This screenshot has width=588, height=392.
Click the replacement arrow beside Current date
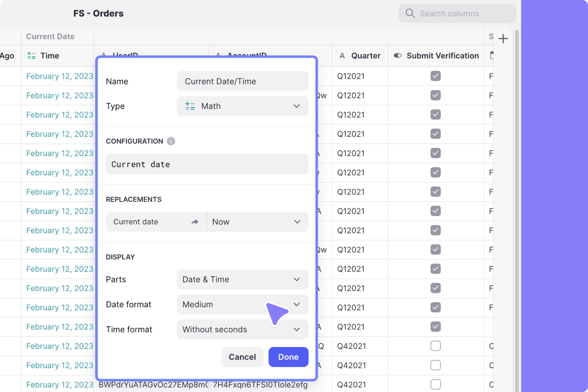[x=195, y=222]
